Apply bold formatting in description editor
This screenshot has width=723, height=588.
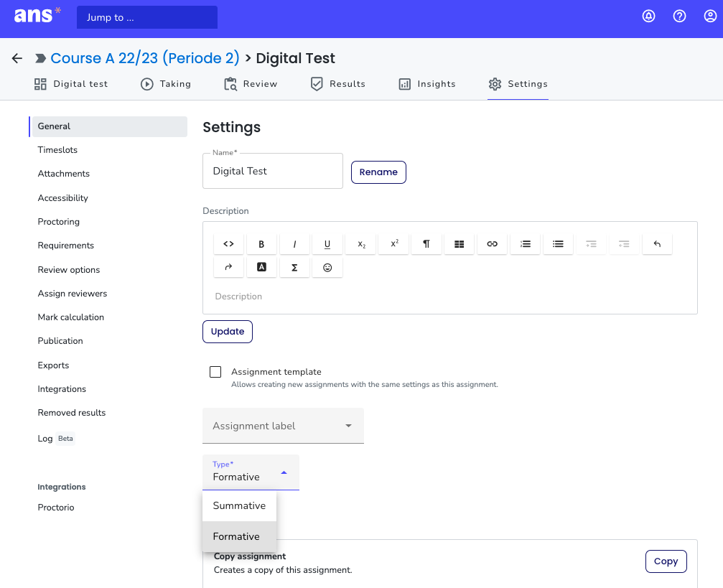261,244
